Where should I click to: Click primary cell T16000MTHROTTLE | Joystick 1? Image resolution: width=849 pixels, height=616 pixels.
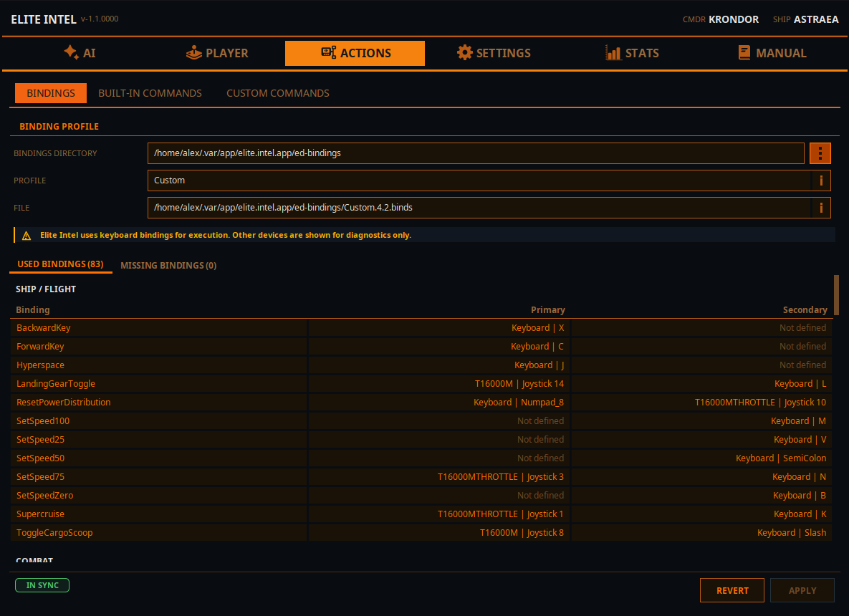[x=438, y=514]
